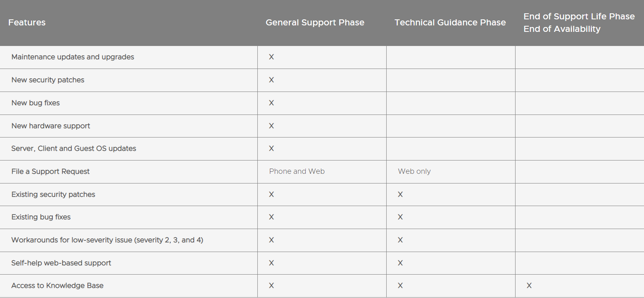Viewport: 644px width, 298px height.
Task: Click the New bug fixes label
Action: click(35, 103)
